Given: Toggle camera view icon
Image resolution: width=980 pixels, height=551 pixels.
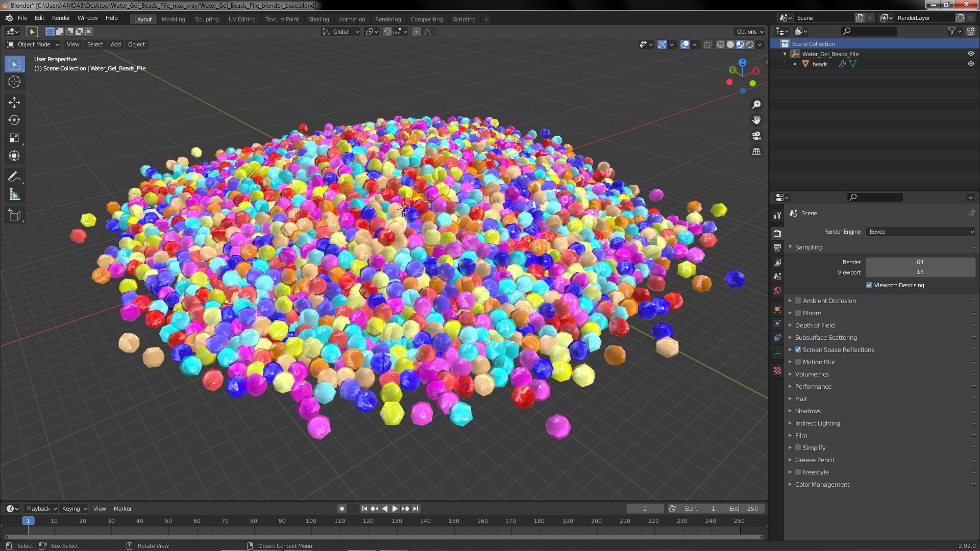Looking at the screenshot, I should (x=756, y=136).
